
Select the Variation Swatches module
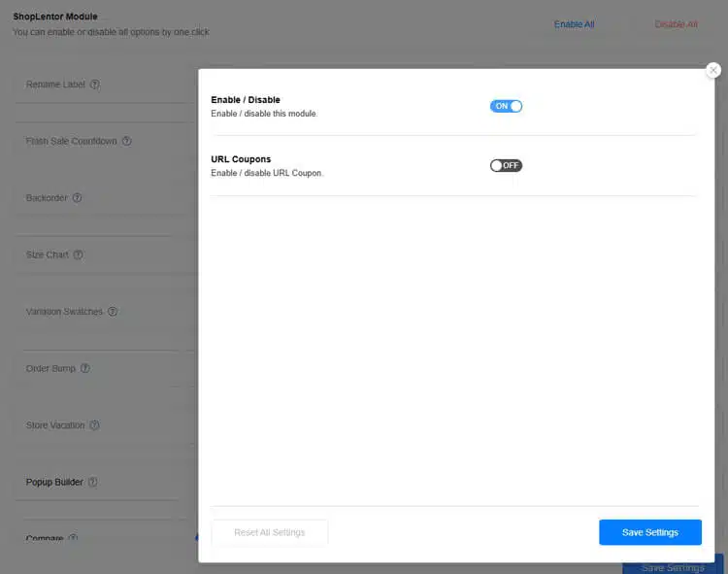pos(64,312)
